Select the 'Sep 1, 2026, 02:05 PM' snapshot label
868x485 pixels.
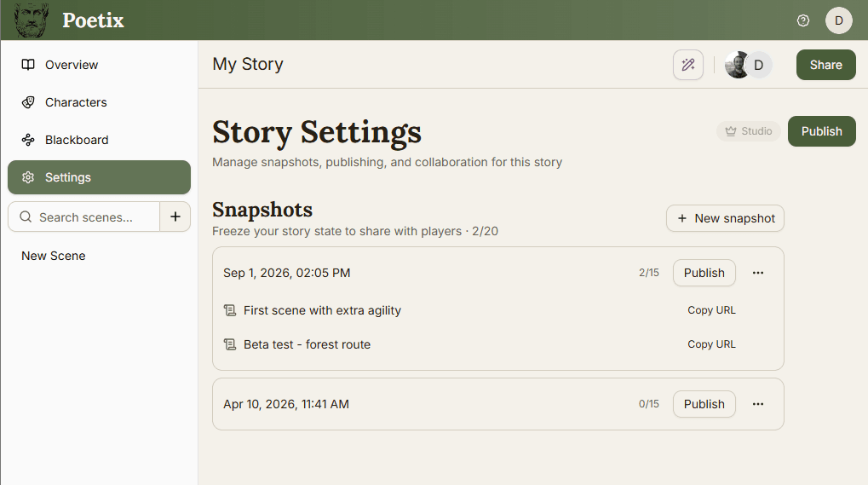(x=287, y=273)
